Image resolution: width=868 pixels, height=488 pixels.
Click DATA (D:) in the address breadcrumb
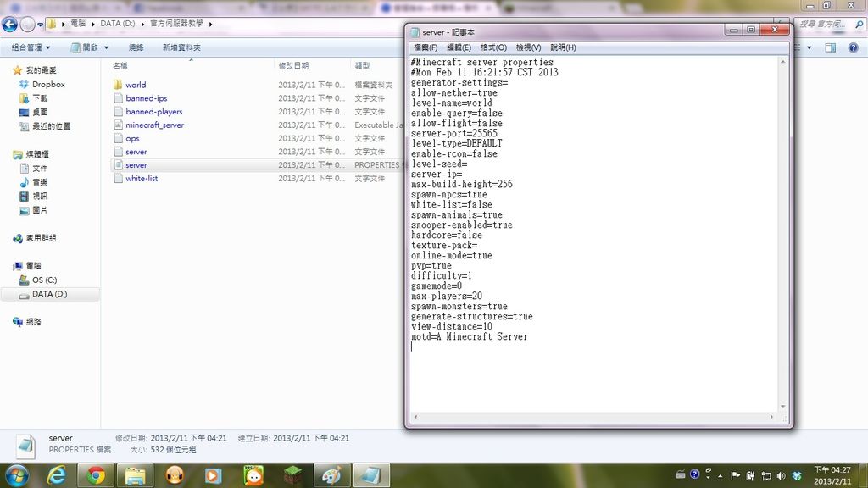pyautogui.click(x=117, y=24)
